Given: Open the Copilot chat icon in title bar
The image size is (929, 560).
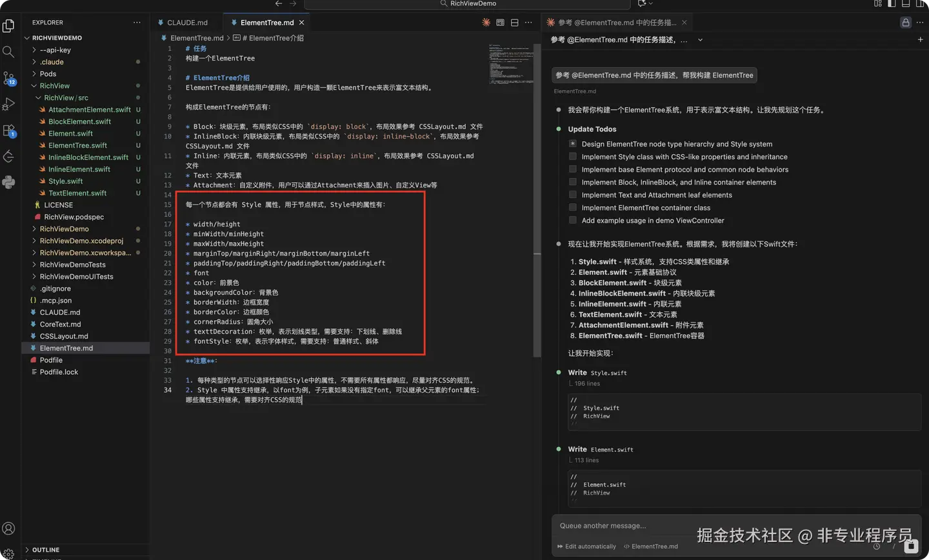Looking at the screenshot, I should pos(642,4).
